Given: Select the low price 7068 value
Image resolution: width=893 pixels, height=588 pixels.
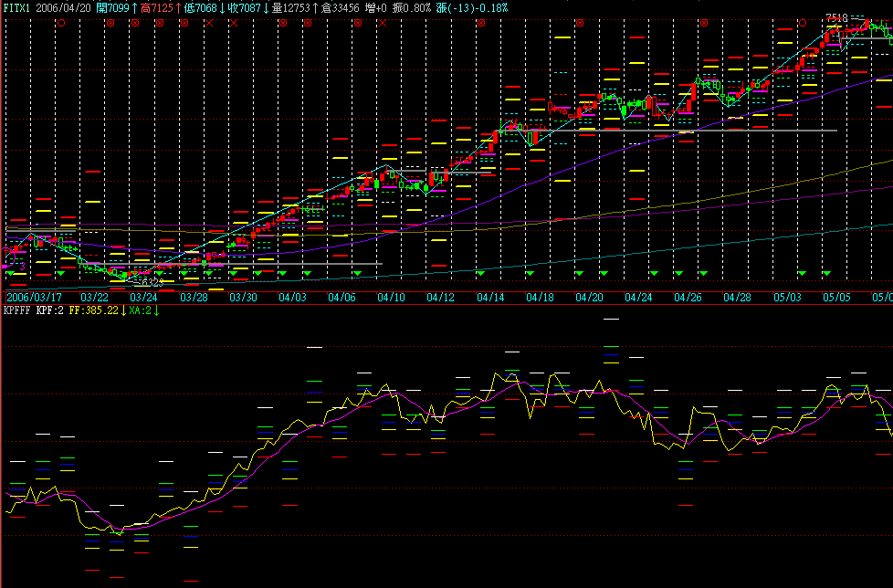Looking at the screenshot, I should tap(205, 7).
